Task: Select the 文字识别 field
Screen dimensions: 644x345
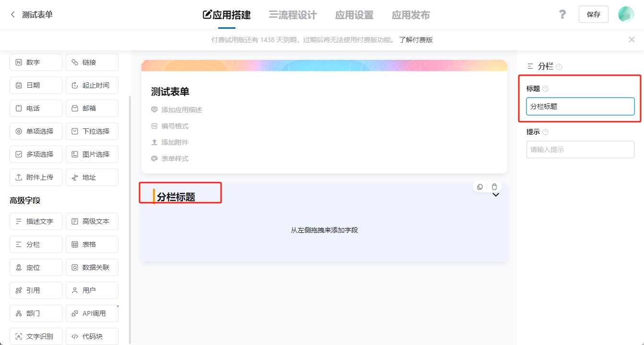Action: pyautogui.click(x=36, y=336)
